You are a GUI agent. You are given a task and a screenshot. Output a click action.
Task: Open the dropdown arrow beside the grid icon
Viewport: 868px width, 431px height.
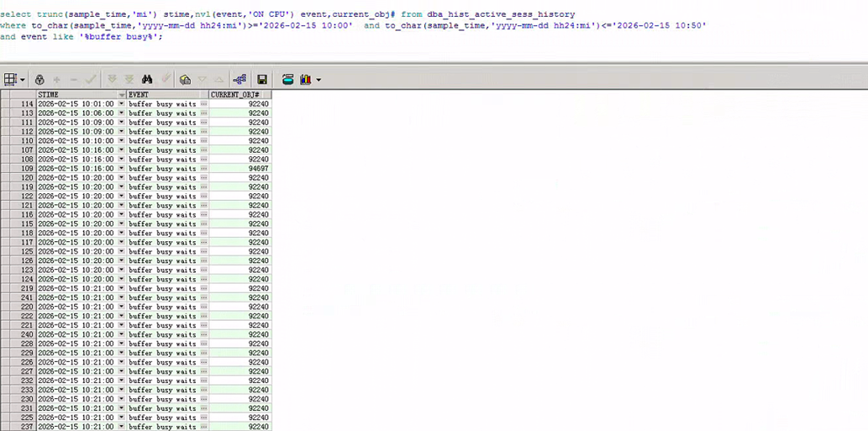coord(23,81)
